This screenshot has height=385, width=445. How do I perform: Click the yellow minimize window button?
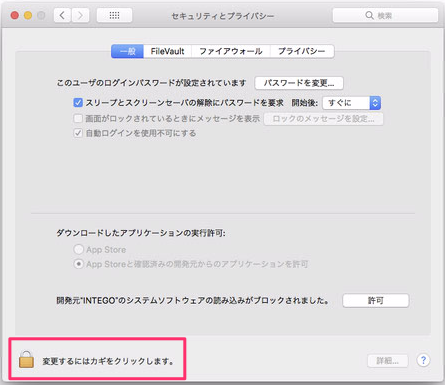pyautogui.click(x=28, y=15)
